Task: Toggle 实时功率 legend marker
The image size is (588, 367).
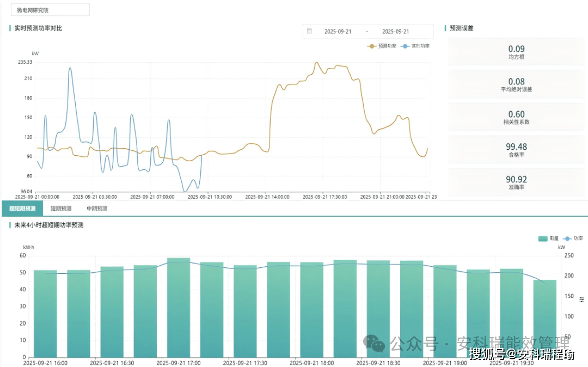Action: (405, 46)
